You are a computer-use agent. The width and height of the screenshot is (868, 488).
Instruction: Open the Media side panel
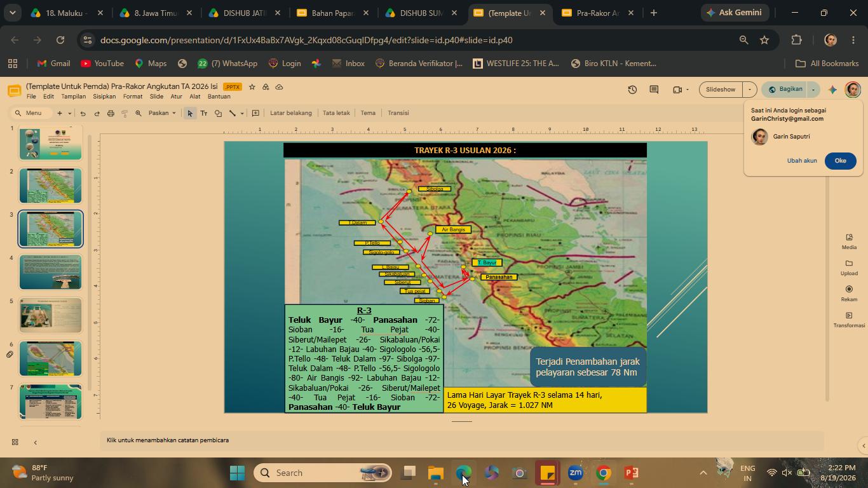click(x=849, y=241)
